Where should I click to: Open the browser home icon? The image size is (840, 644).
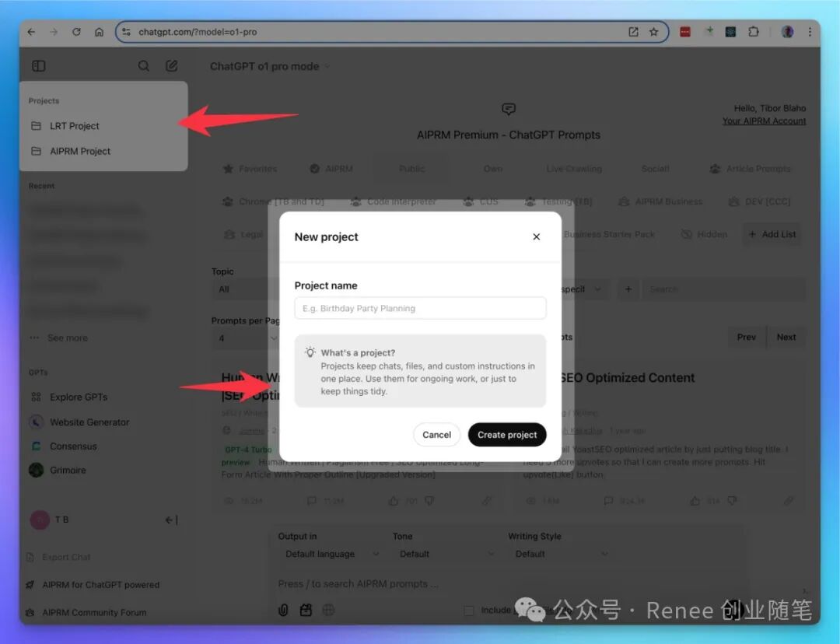click(x=99, y=32)
